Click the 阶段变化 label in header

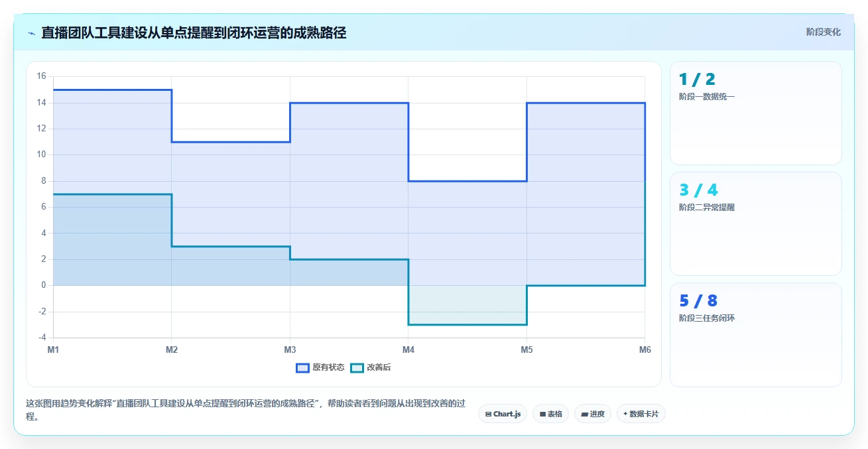click(824, 32)
